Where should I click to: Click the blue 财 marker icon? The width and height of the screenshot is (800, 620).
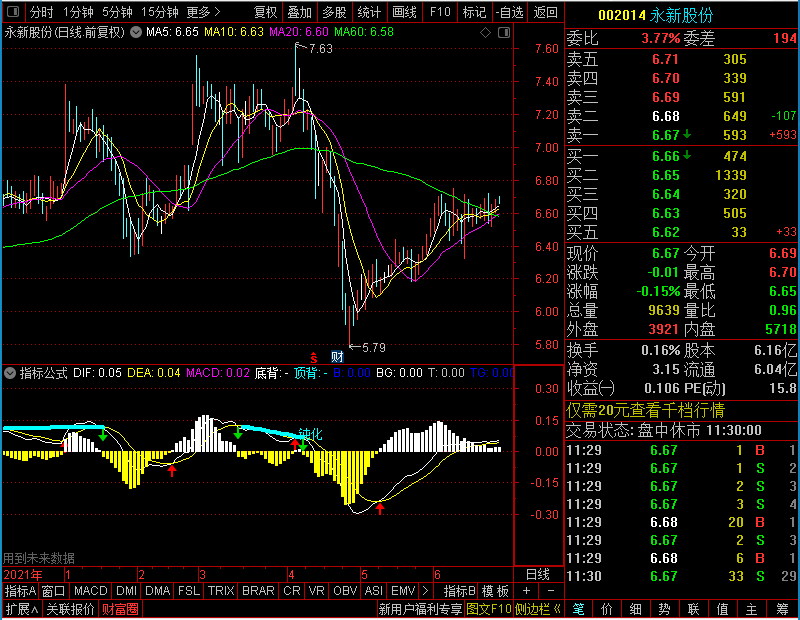tap(337, 357)
